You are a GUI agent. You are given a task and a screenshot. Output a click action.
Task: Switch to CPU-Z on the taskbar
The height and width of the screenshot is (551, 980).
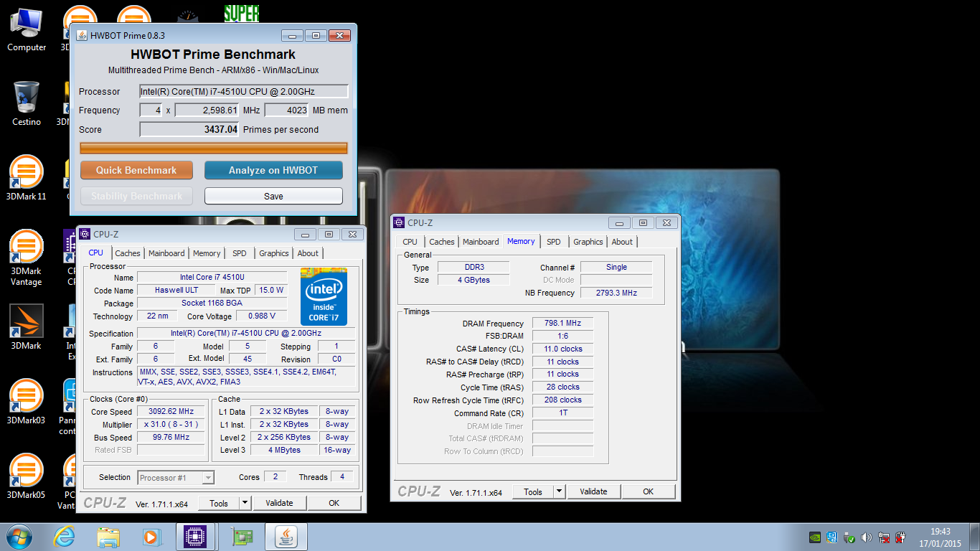(196, 537)
